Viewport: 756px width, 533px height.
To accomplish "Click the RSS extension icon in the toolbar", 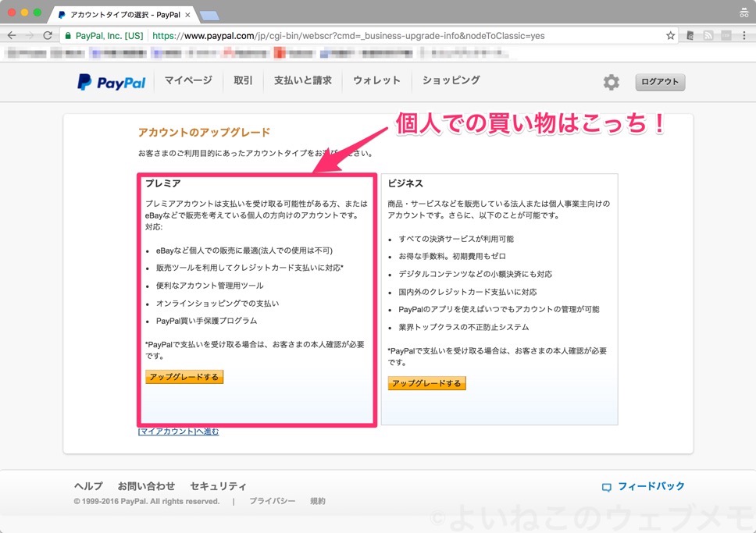I will click(x=708, y=35).
